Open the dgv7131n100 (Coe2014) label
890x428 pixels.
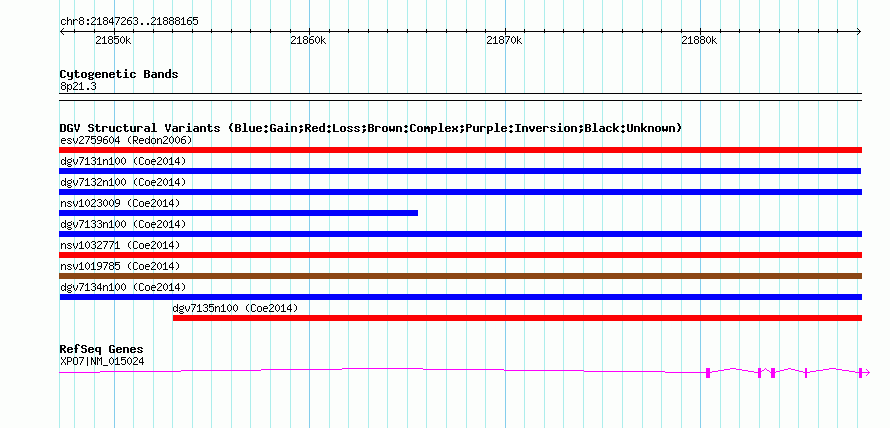point(123,161)
